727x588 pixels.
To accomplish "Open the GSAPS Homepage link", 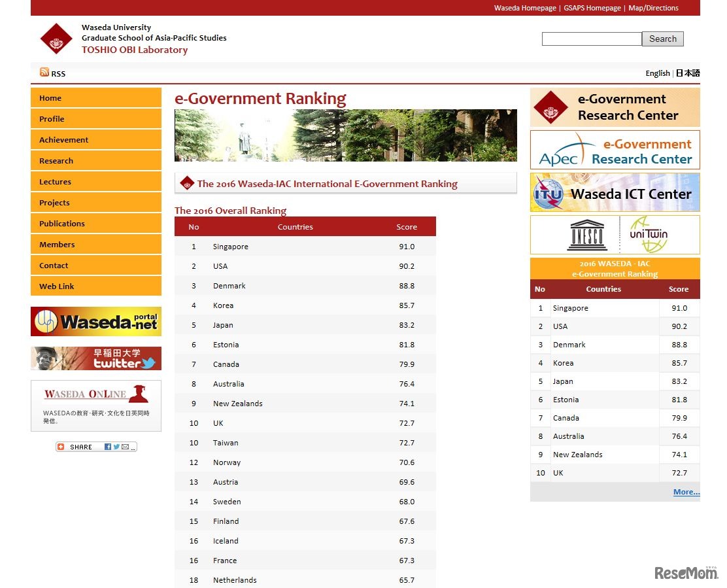I will coord(592,8).
